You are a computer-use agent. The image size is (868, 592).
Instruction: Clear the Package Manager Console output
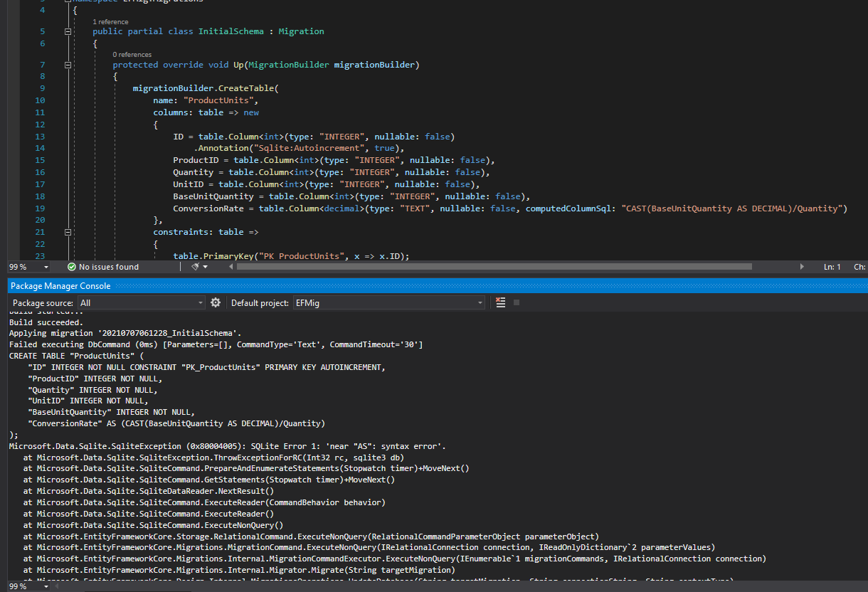tap(500, 302)
